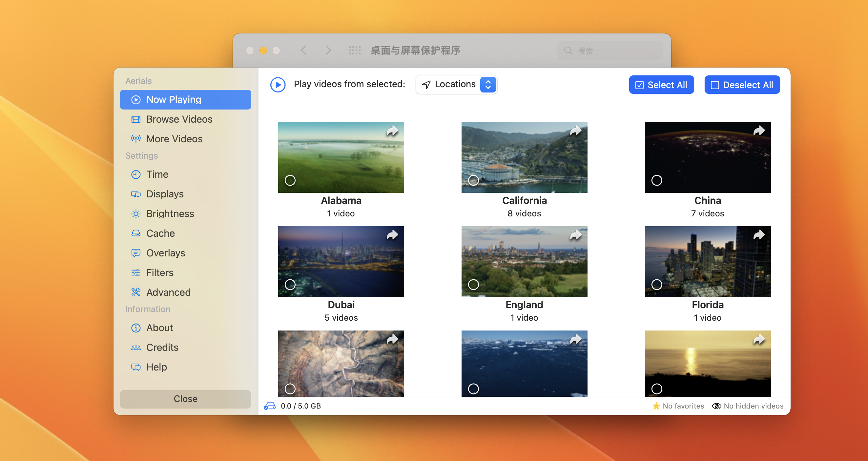Click the blue play button icon
This screenshot has width=868, height=461.
(x=278, y=85)
